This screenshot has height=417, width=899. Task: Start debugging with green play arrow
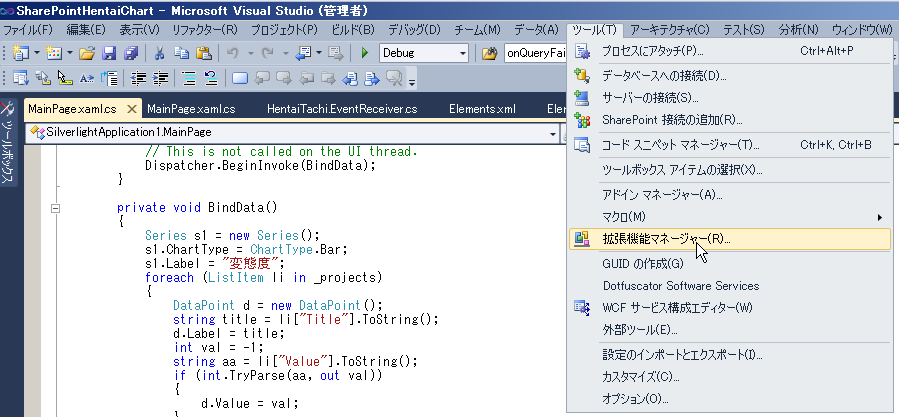(x=365, y=53)
